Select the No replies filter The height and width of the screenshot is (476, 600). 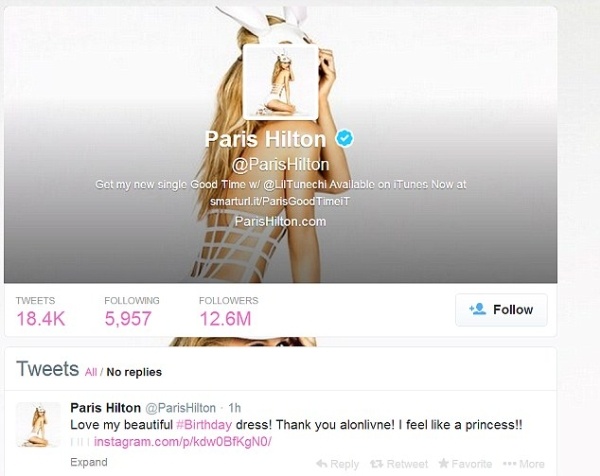(x=134, y=372)
